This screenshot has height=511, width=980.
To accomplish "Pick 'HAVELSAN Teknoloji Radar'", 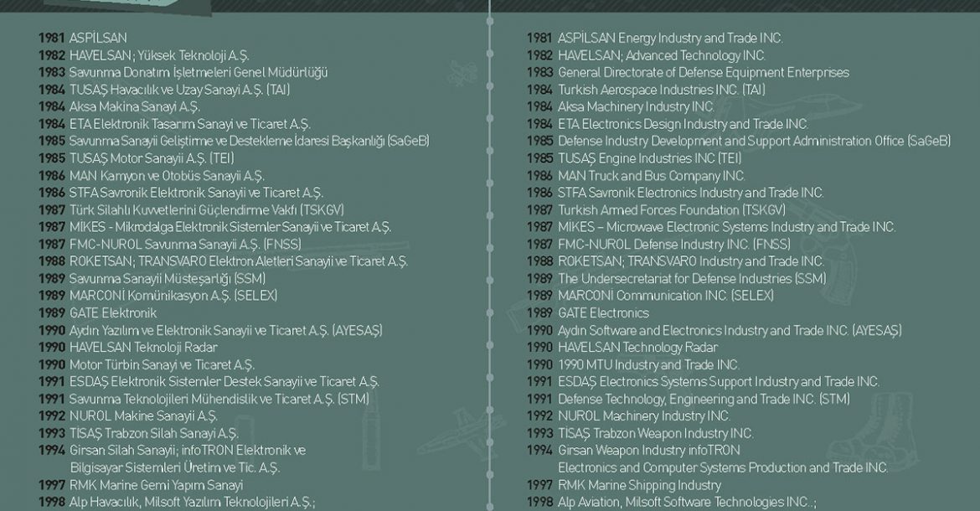I will tap(144, 348).
